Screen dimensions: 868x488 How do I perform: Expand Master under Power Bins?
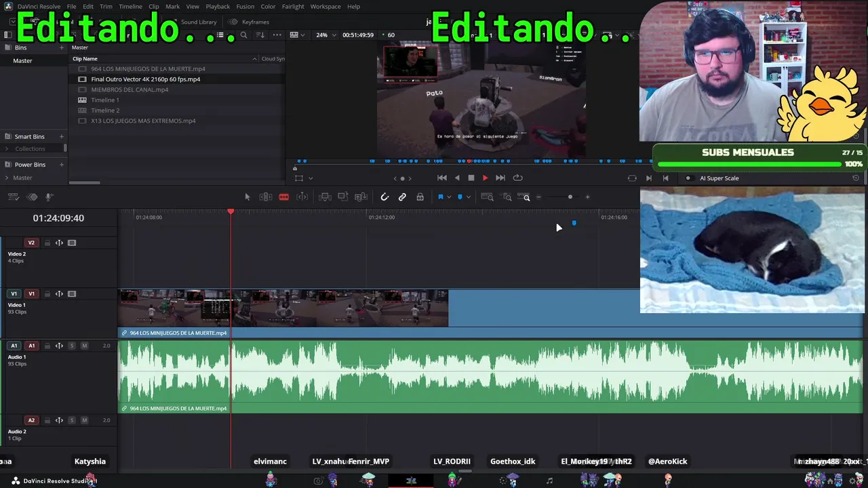click(x=7, y=178)
